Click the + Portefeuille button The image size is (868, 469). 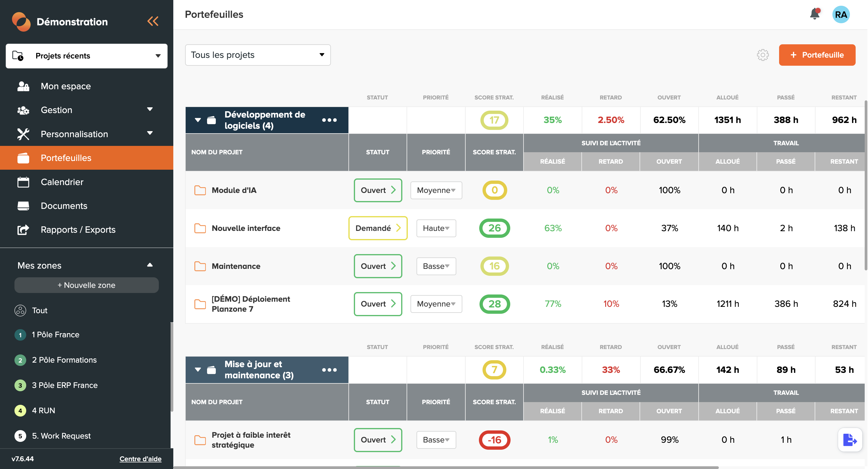pyautogui.click(x=817, y=55)
